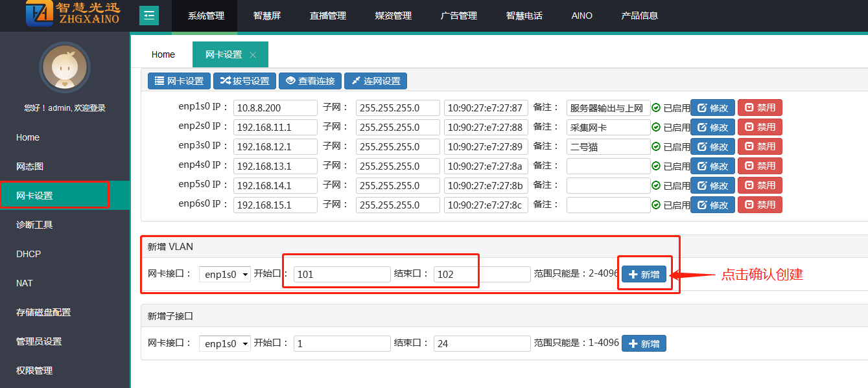
Task: Expand the 新增子接口 网卡接口 dropdown
Action: pyautogui.click(x=224, y=343)
